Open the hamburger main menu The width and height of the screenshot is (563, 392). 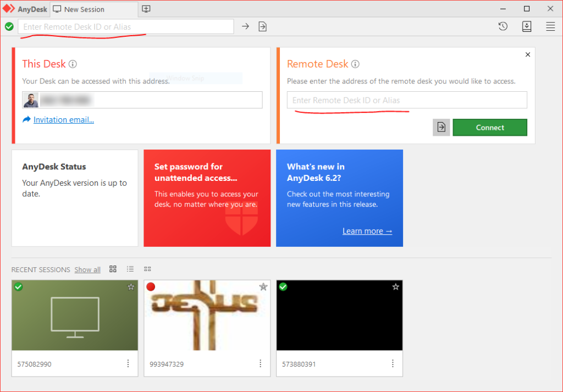[550, 26]
